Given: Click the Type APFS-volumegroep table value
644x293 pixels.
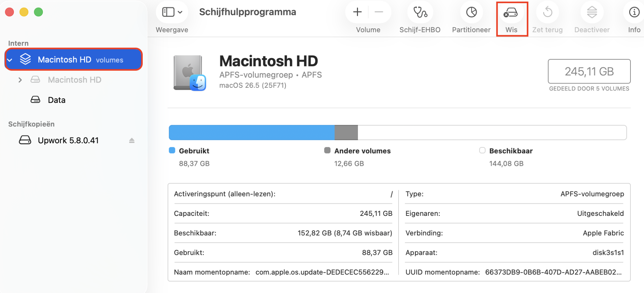Looking at the screenshot, I should (x=592, y=194).
